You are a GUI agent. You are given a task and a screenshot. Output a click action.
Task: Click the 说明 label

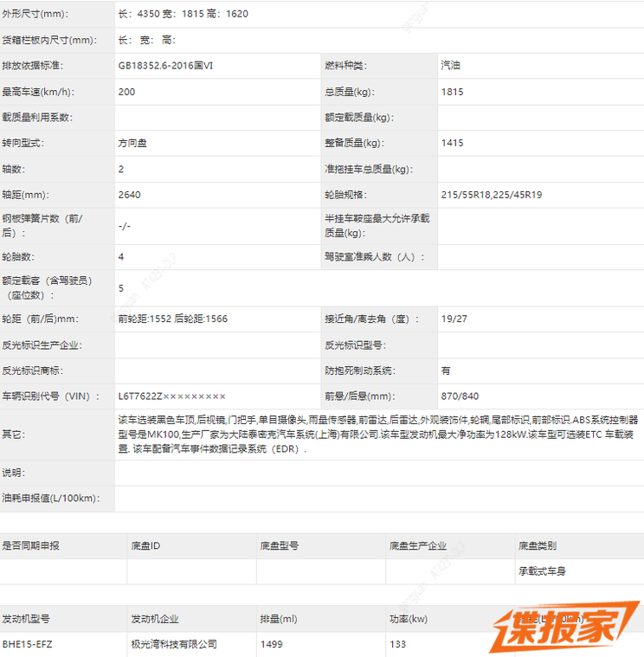click(13, 473)
